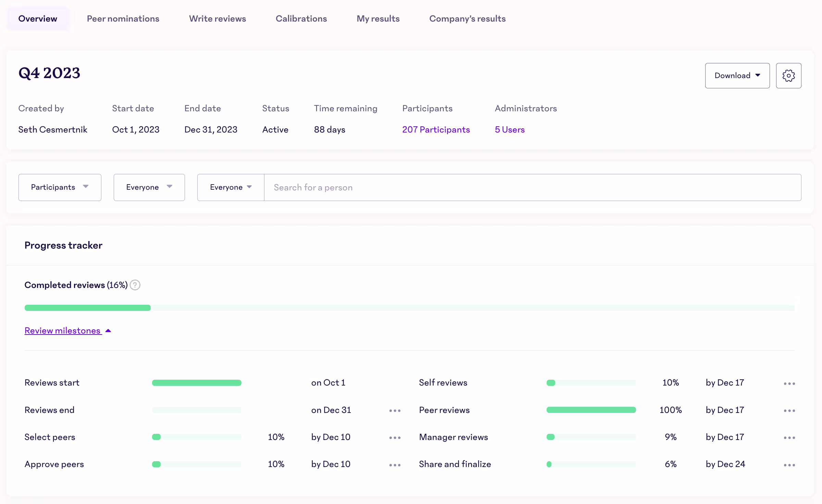
Task: Open the My results page
Action: point(378,18)
